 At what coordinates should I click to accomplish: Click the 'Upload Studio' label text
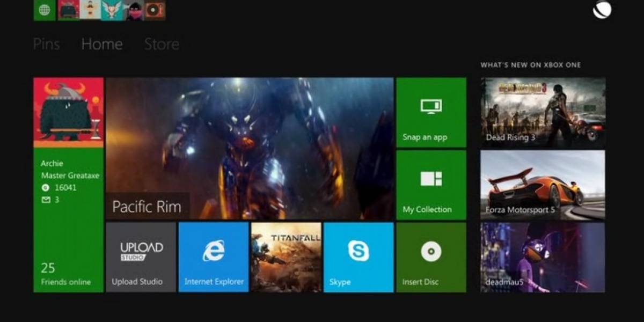click(137, 282)
